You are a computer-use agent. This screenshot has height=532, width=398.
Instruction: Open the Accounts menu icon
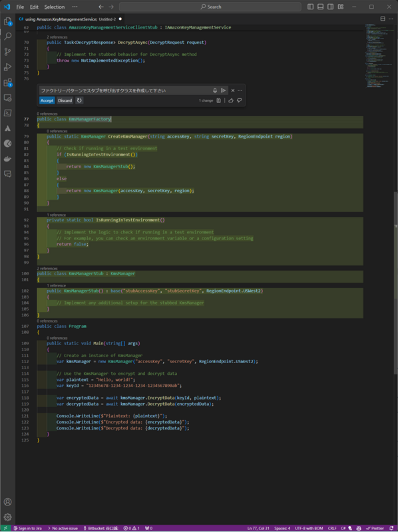7,502
